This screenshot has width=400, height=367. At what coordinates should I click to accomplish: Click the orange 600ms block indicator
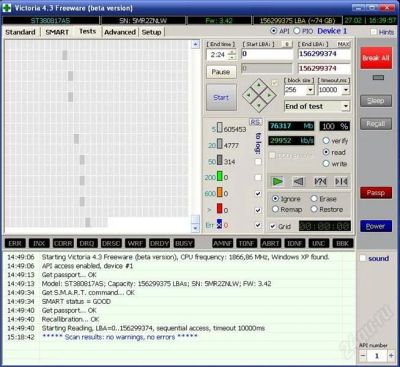[x=219, y=193]
